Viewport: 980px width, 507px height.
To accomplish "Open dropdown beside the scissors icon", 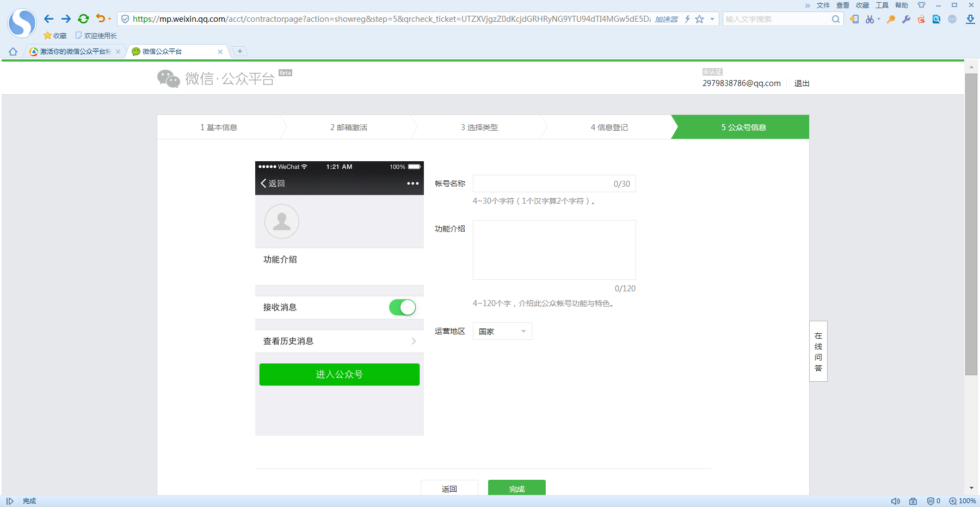I will [879, 19].
